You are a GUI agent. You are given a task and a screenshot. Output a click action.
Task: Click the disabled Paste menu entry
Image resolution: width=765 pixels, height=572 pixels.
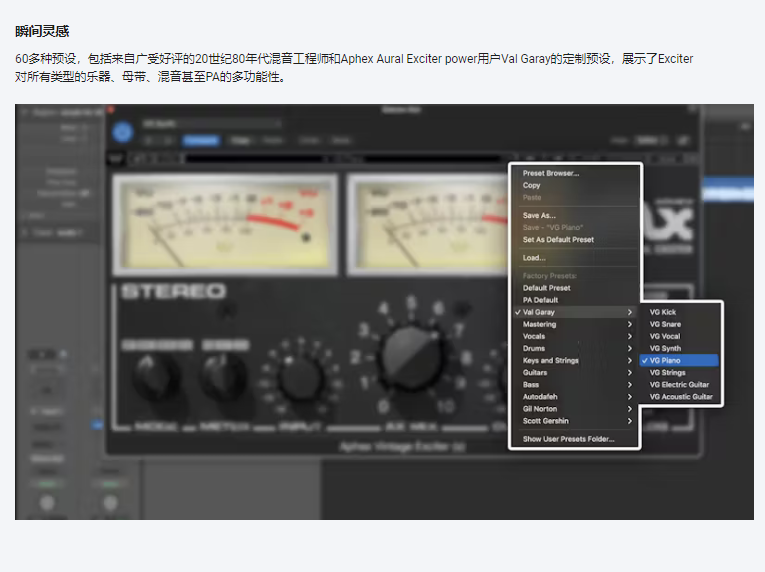[x=532, y=198]
